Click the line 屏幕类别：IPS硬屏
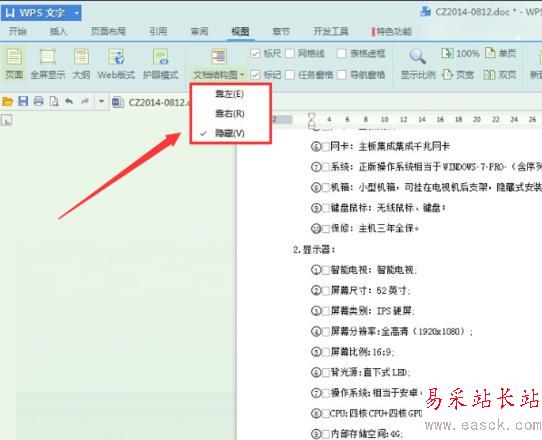This screenshot has height=440, width=542. pos(362,311)
